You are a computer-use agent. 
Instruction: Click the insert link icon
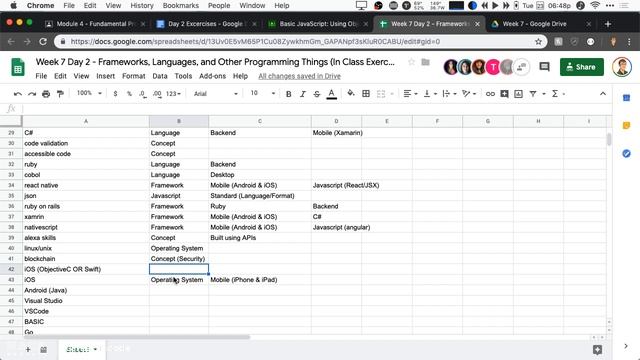coord(490,94)
